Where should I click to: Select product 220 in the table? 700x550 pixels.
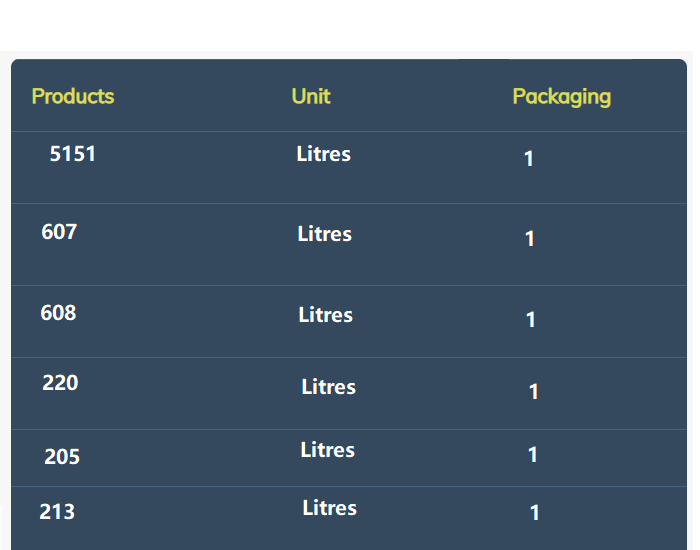[x=60, y=383]
